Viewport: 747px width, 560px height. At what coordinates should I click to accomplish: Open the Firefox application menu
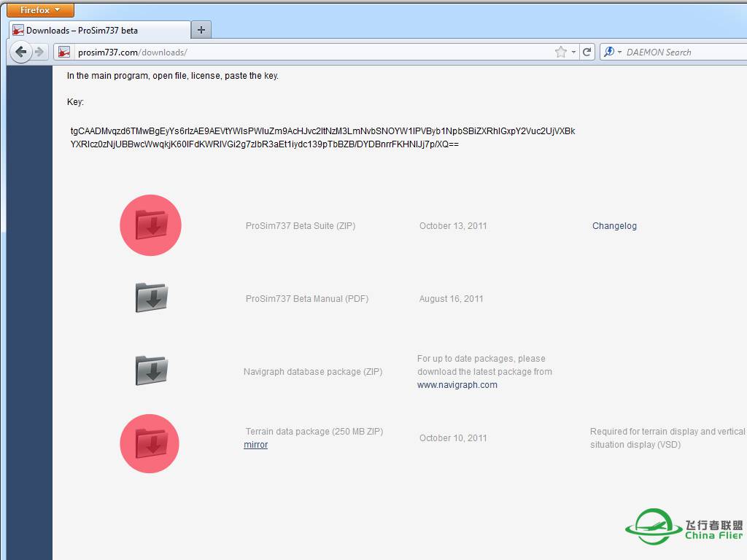[40, 10]
